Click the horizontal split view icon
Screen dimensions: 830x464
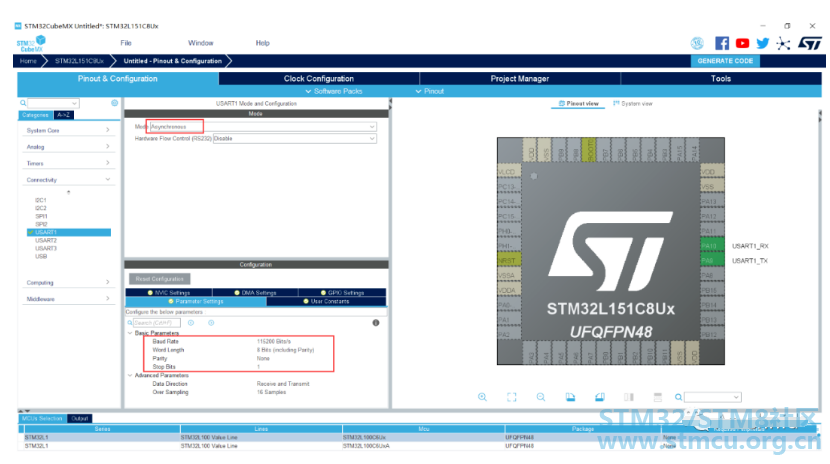click(x=657, y=397)
